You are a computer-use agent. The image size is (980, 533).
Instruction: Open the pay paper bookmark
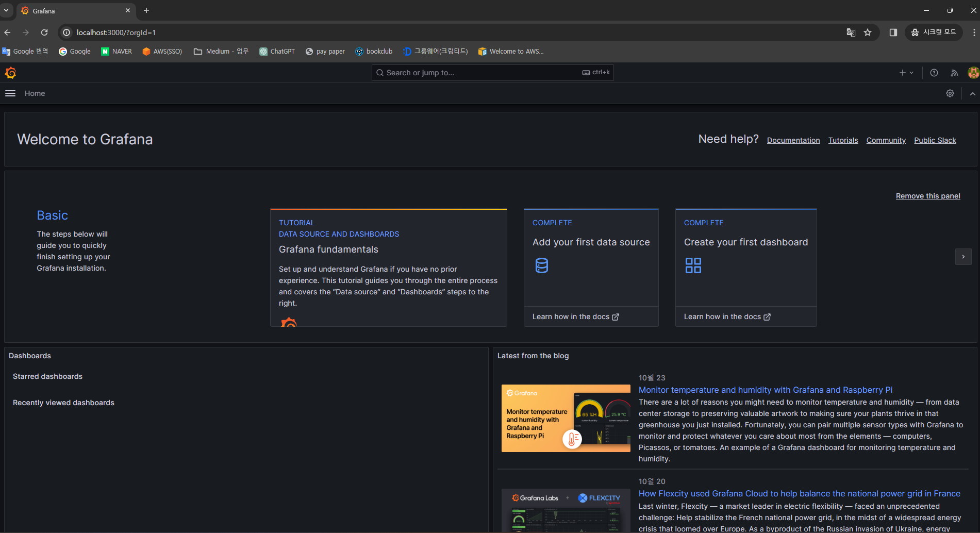coord(325,52)
